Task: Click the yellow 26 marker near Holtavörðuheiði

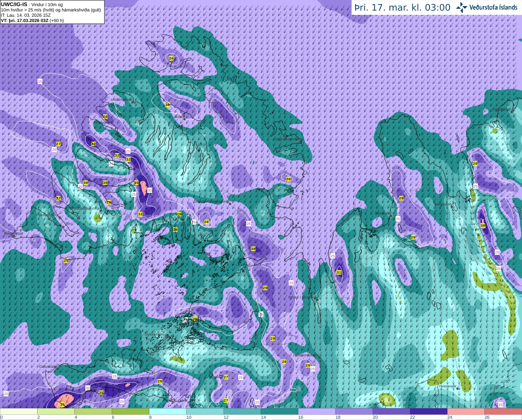Action: pos(308,365)
